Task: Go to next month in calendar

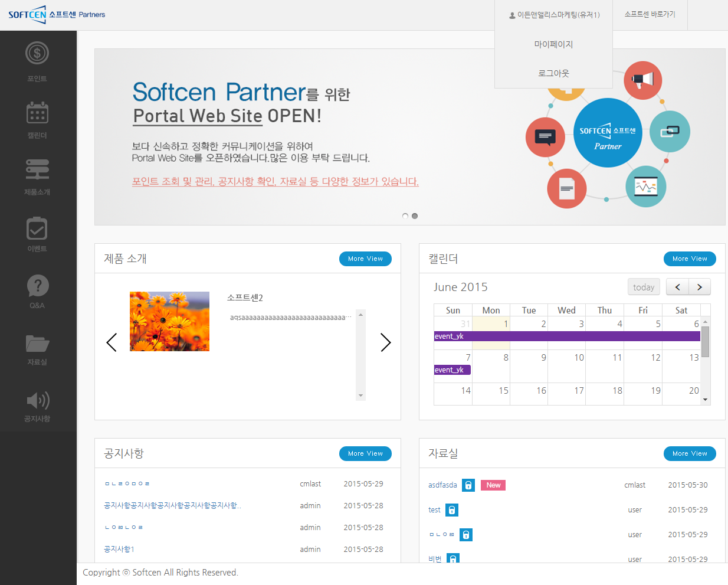Action: click(x=700, y=287)
